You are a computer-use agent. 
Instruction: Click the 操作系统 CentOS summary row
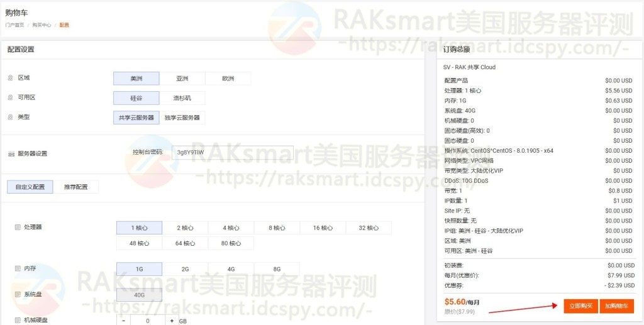click(538, 151)
